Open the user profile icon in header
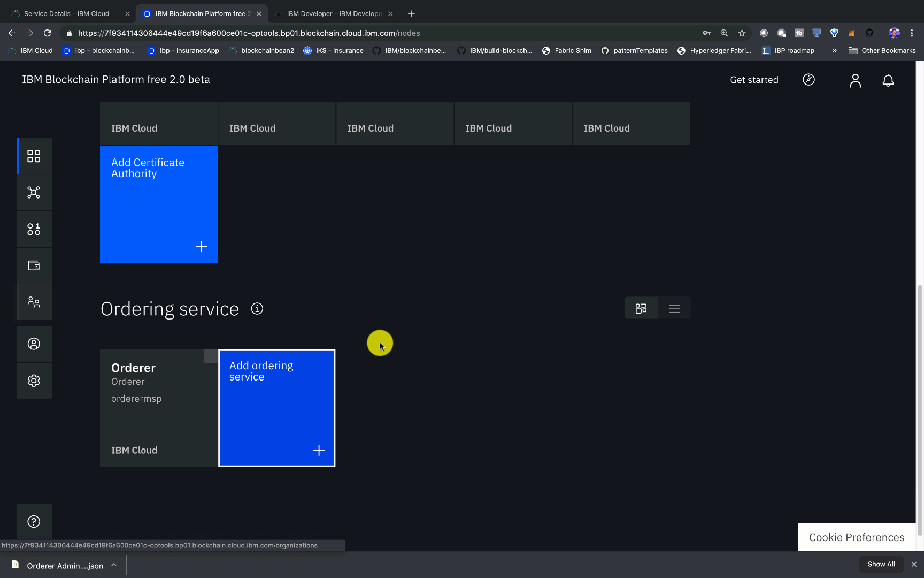Screen dimensions: 924x578 [855, 80]
